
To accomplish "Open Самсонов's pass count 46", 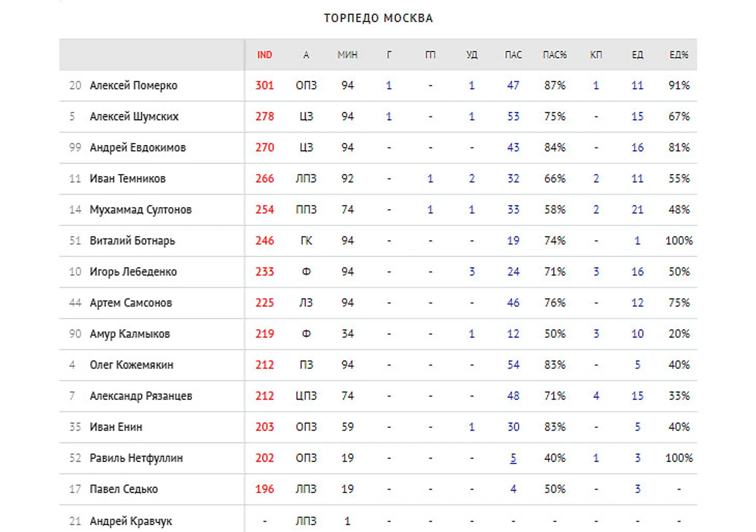I will click(x=513, y=303).
